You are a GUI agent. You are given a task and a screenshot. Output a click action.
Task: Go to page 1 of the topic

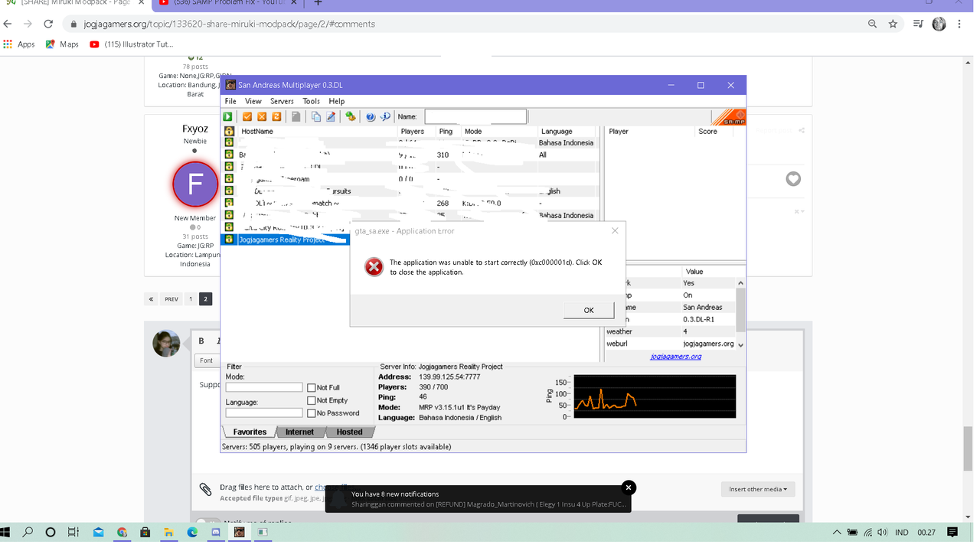point(191,299)
